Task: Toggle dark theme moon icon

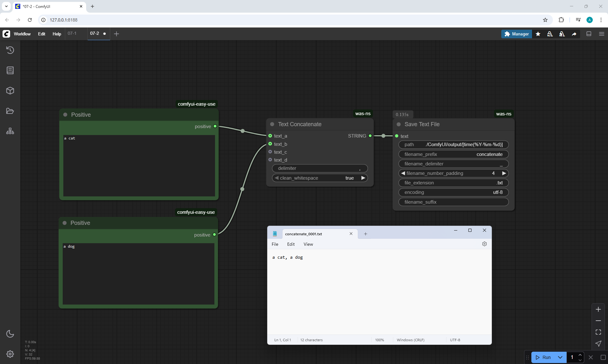Action: [10, 334]
